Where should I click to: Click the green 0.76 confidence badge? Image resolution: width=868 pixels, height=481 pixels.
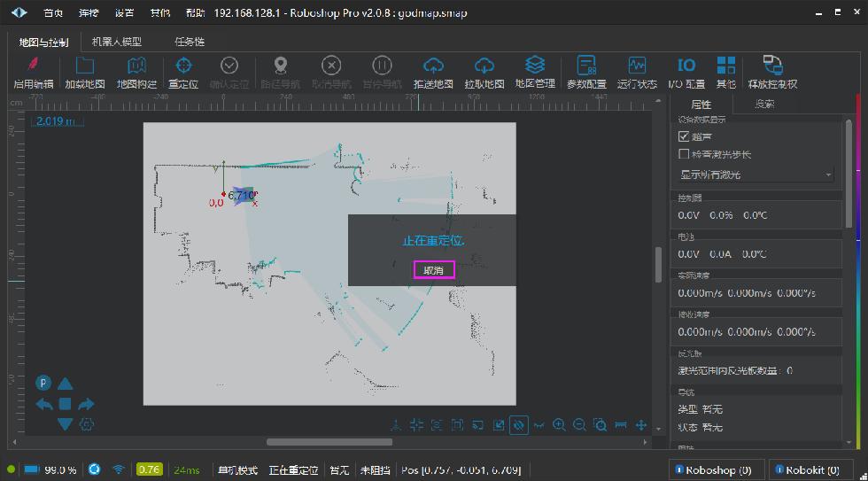click(150, 469)
